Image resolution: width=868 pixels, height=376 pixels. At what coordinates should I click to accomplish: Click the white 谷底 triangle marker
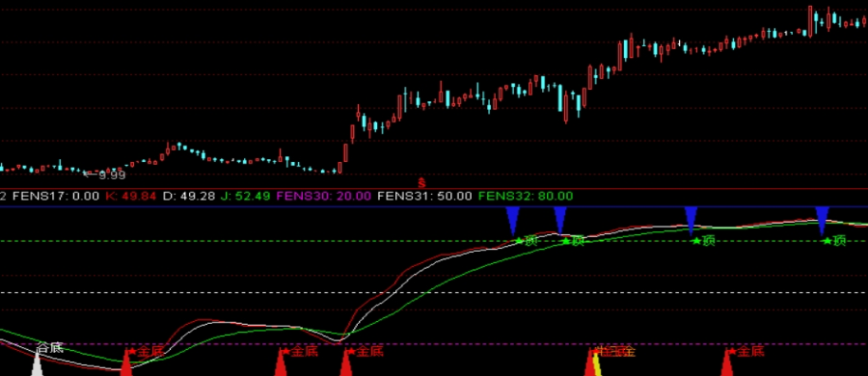pyautogui.click(x=37, y=364)
